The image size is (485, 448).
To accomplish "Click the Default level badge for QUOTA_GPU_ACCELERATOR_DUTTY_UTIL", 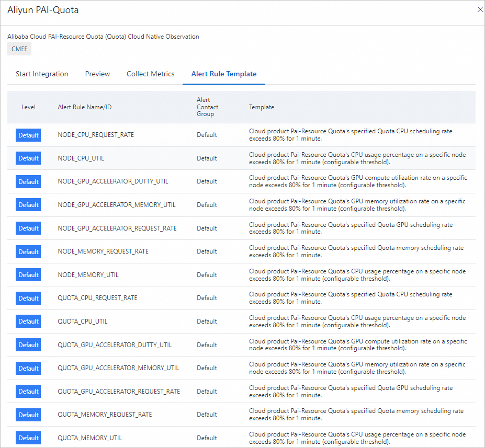I will (28, 345).
